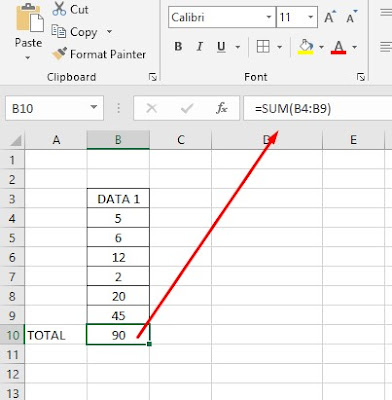
Task: Toggle underline formatting
Action: click(221, 47)
